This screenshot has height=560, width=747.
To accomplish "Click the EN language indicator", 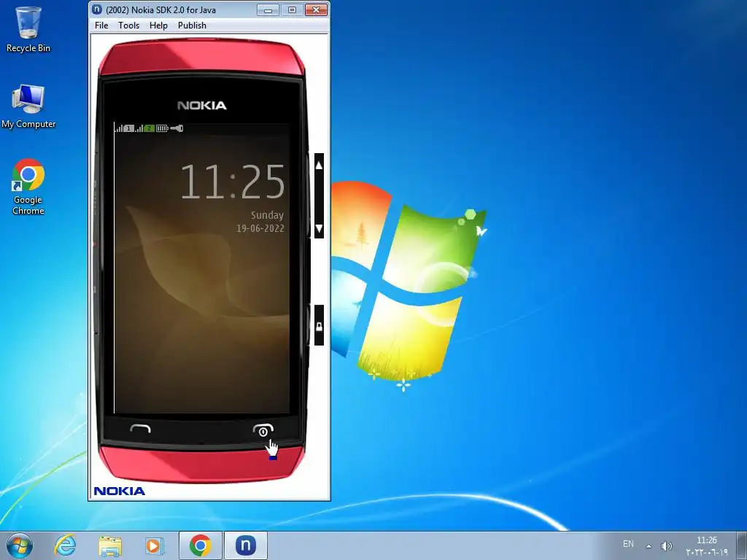I will pos(628,544).
